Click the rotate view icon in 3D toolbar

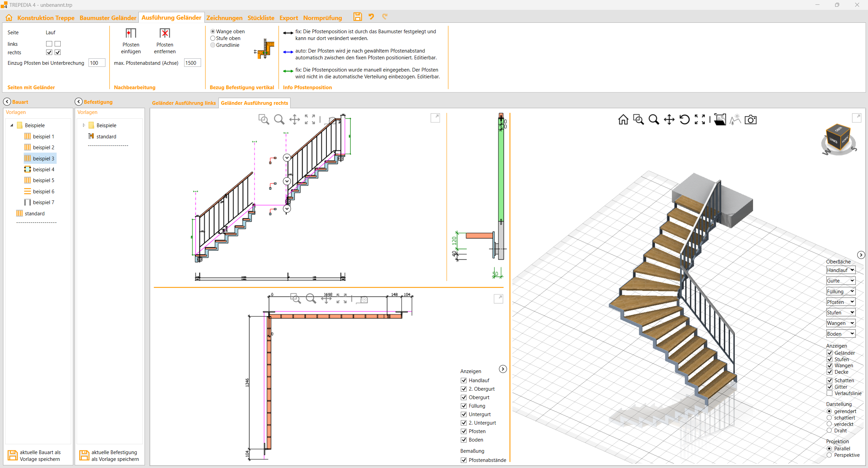[684, 120]
